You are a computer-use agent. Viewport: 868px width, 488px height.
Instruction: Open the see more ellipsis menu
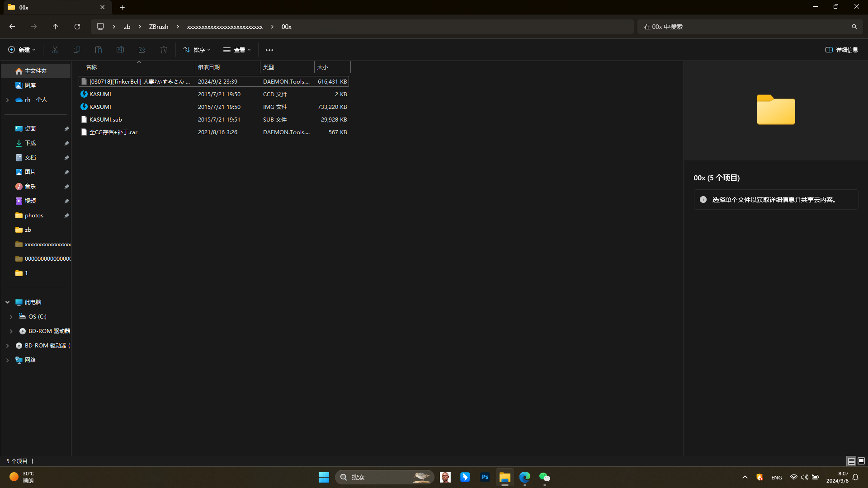pyautogui.click(x=269, y=50)
